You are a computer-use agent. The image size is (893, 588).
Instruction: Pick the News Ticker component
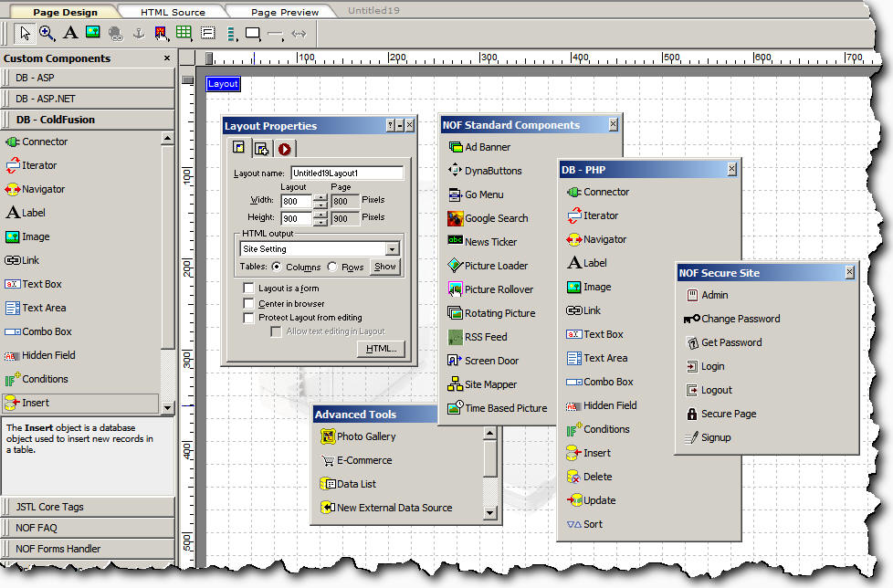tap(482, 242)
